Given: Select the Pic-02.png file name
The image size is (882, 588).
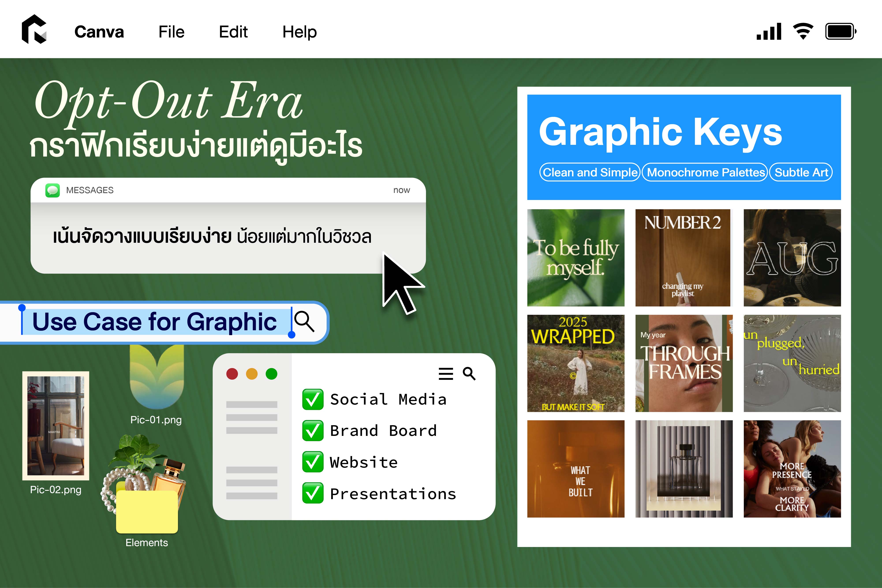Looking at the screenshot, I should [56, 490].
